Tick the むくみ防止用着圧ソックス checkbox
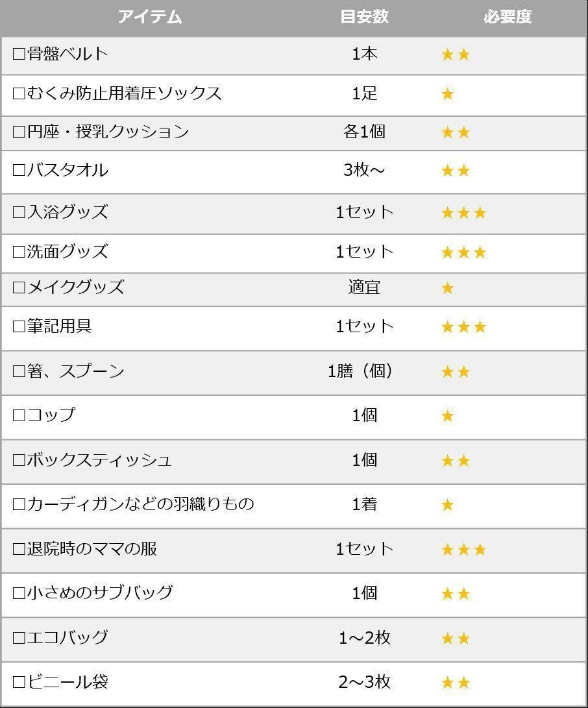The height and width of the screenshot is (708, 588). (x=19, y=93)
